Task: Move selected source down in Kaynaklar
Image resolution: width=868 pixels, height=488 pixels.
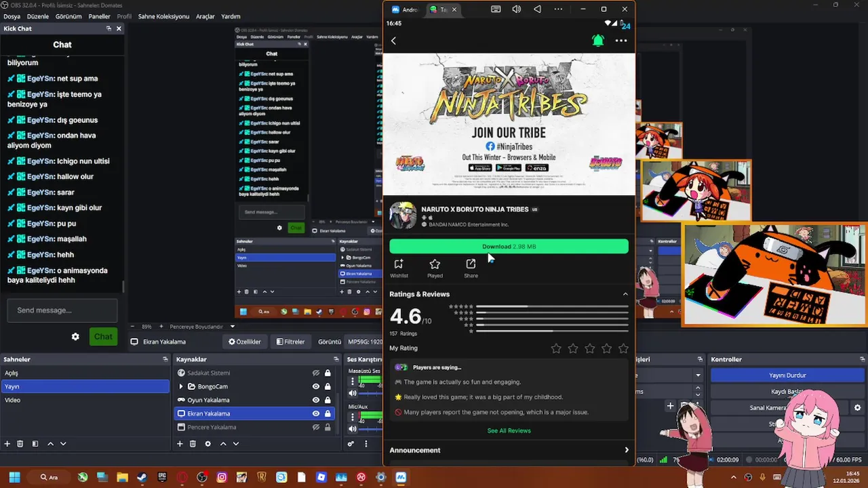Action: tap(236, 444)
